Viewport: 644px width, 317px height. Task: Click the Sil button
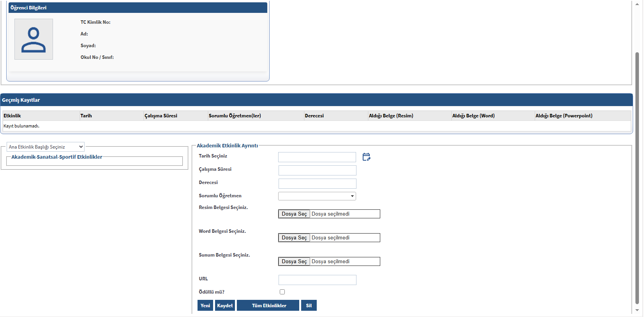pyautogui.click(x=309, y=305)
